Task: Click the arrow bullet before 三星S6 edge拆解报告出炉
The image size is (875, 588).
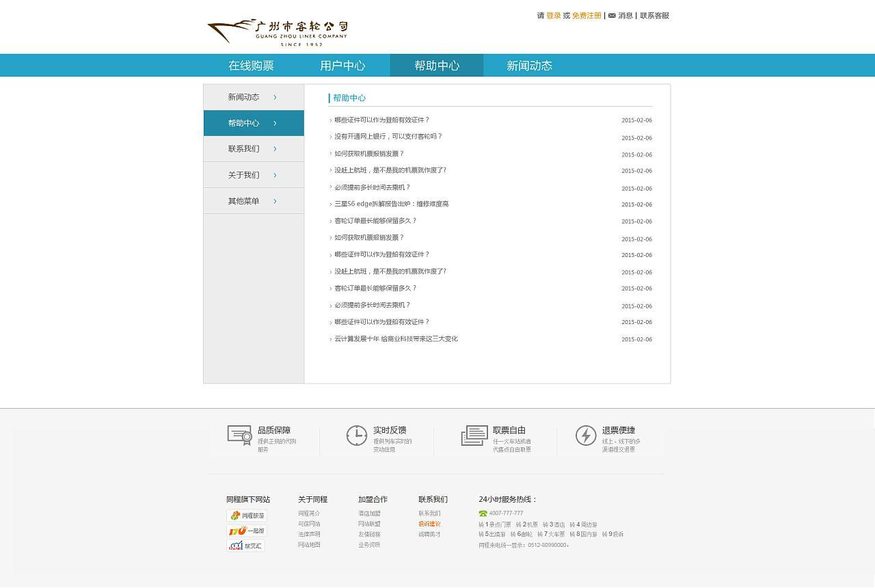Action: click(x=331, y=204)
